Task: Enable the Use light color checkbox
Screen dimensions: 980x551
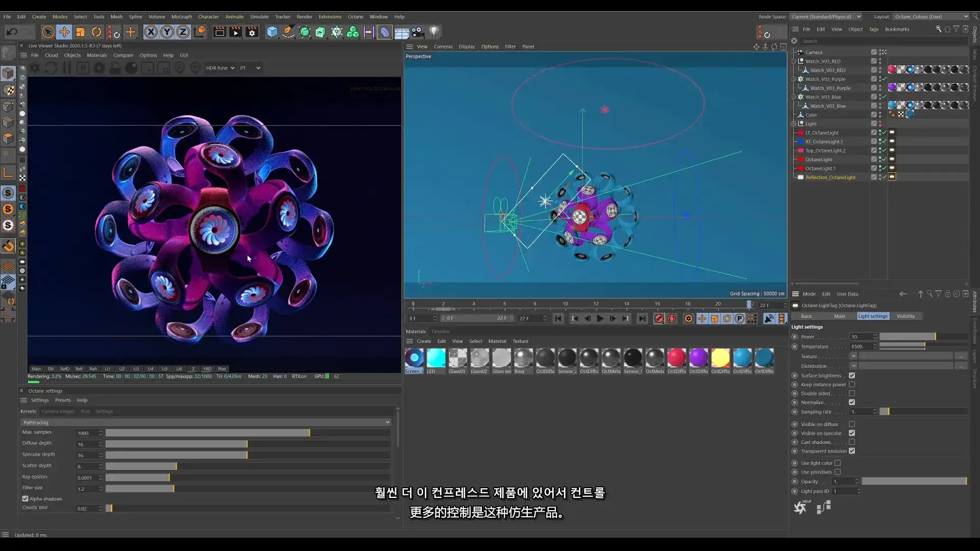Action: point(839,463)
